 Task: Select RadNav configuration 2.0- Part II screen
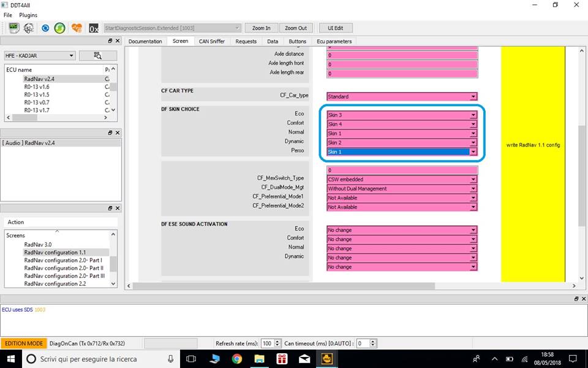64,268
